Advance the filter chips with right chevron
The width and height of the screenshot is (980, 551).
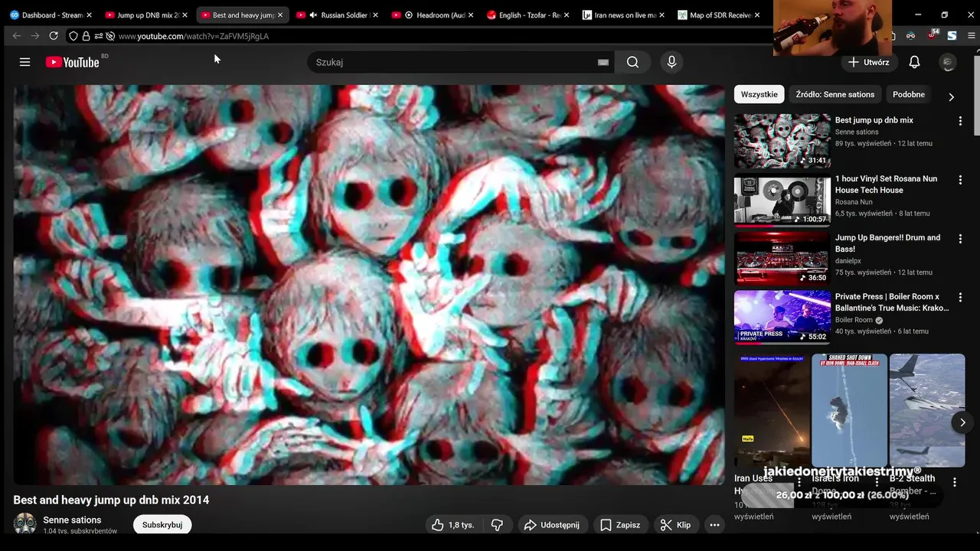pos(951,97)
